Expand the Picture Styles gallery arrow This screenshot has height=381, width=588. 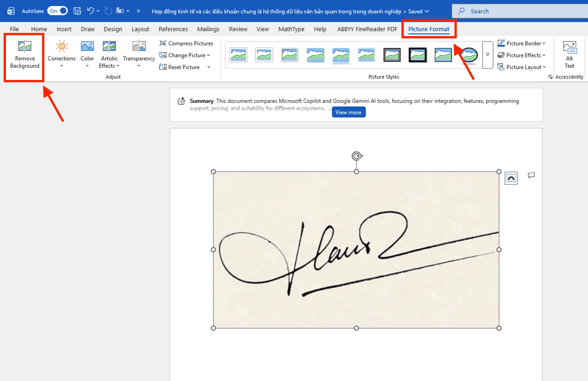click(x=488, y=55)
